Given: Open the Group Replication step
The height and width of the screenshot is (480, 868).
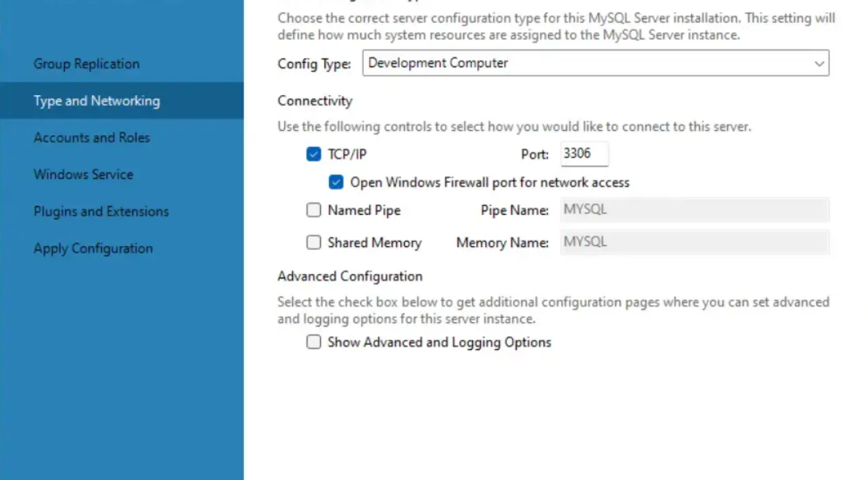Looking at the screenshot, I should click(86, 64).
